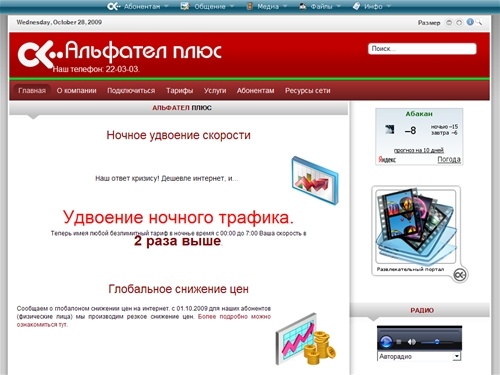Screen dimensions: 500x375
Task: Open the Инфо dropdown menu
Action: pos(371,6)
